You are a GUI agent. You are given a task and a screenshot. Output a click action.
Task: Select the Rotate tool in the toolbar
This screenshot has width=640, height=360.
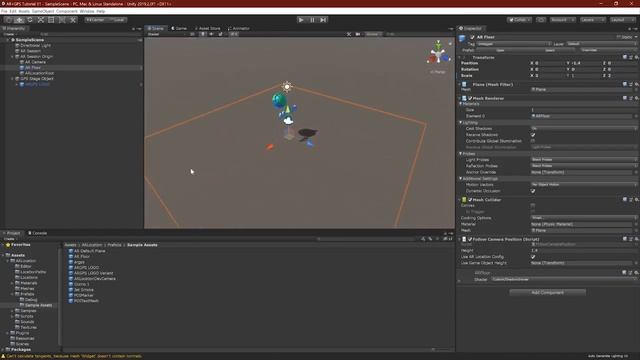pyautogui.click(x=30, y=20)
